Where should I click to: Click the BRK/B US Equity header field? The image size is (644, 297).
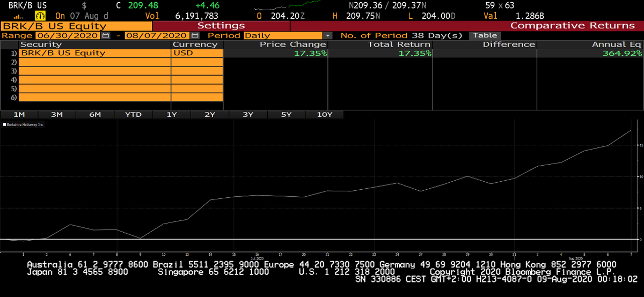click(x=77, y=25)
